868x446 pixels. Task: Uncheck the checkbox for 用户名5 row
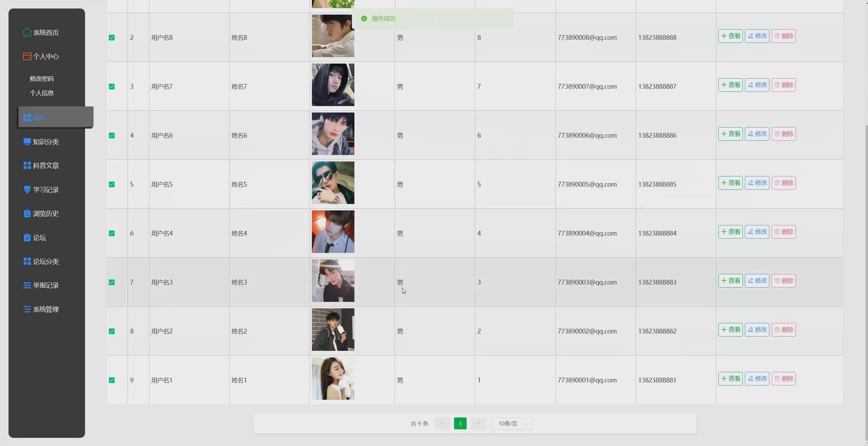pos(112,184)
